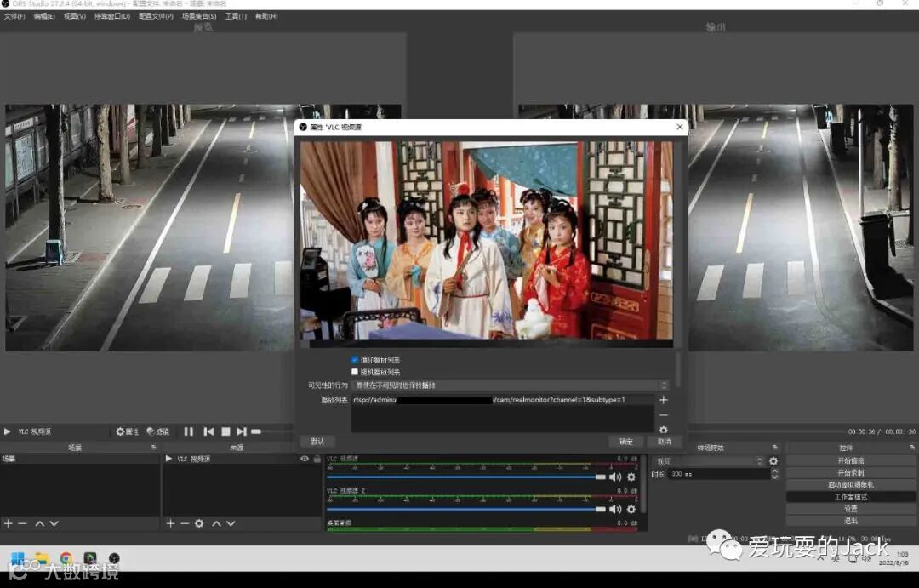This screenshot has width=919, height=588.
Task: Add a new scene with plus icon
Action: (9, 523)
